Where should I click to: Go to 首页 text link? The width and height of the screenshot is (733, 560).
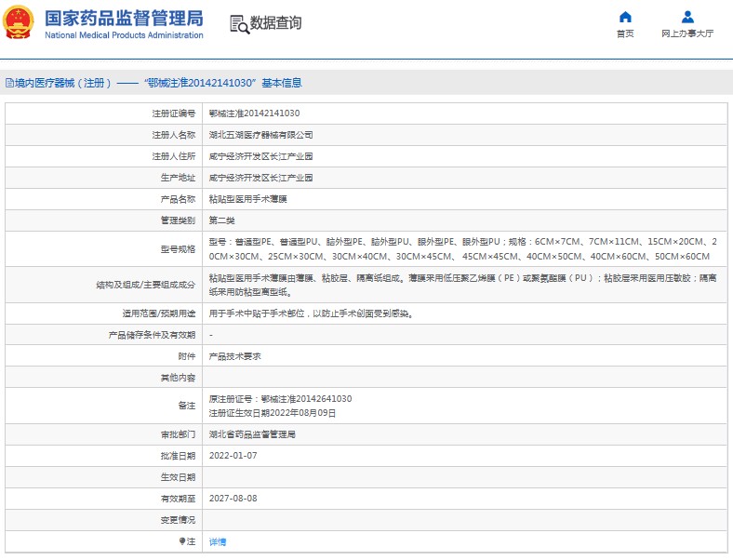pos(625,33)
